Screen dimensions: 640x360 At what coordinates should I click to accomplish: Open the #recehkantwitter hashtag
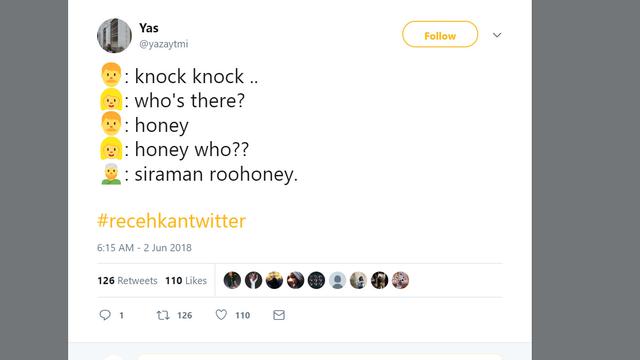point(171,221)
